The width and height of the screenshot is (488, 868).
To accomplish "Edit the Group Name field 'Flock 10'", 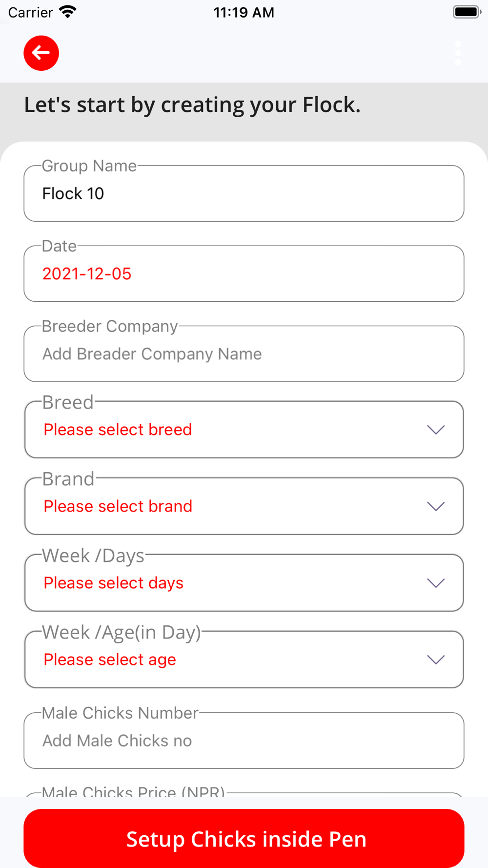I will click(x=244, y=193).
